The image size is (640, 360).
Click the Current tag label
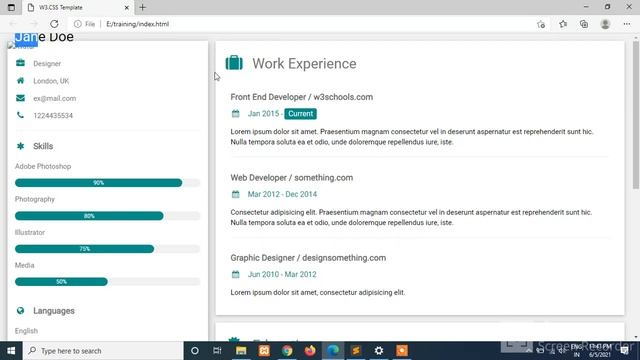pyautogui.click(x=300, y=113)
